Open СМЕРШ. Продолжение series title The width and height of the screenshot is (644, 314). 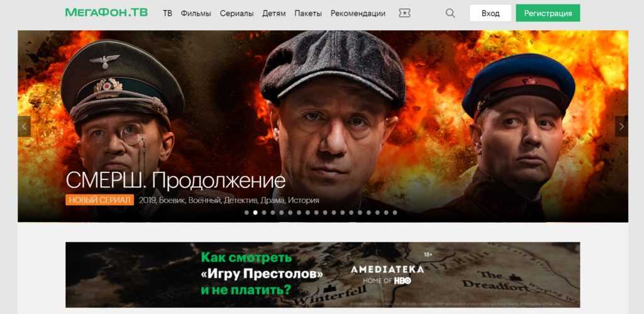click(175, 181)
